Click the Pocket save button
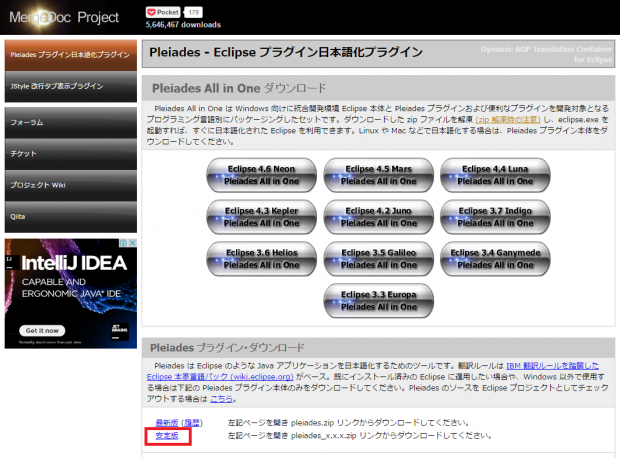The height and width of the screenshot is (458, 620). [163, 12]
